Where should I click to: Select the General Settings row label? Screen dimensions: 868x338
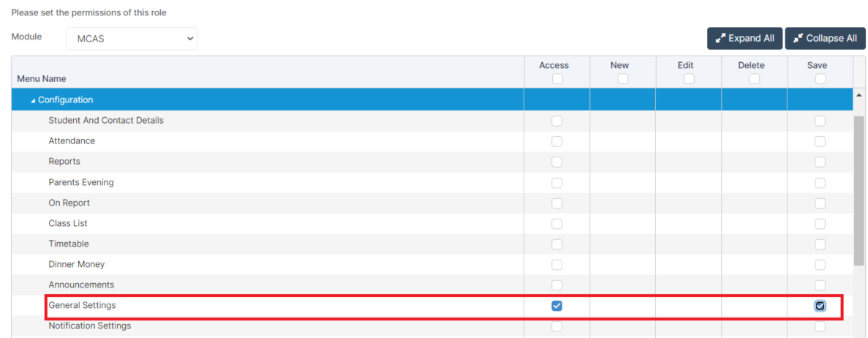83,305
